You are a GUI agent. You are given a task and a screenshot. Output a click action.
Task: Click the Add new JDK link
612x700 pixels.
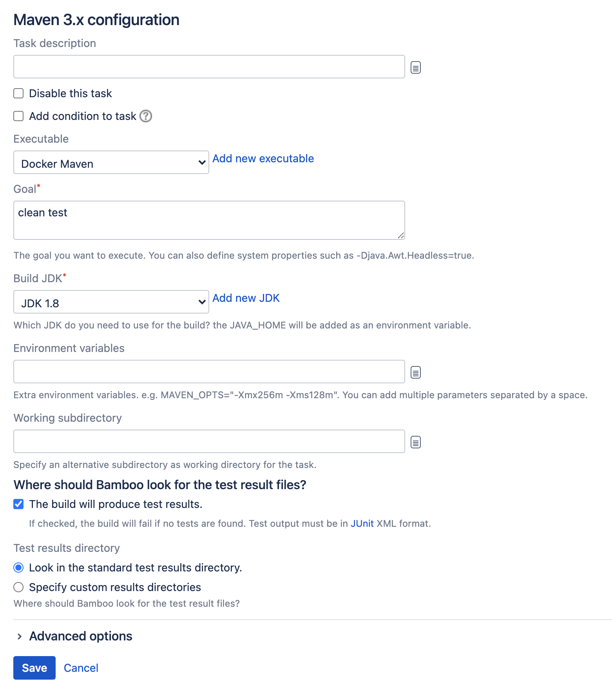tap(246, 298)
